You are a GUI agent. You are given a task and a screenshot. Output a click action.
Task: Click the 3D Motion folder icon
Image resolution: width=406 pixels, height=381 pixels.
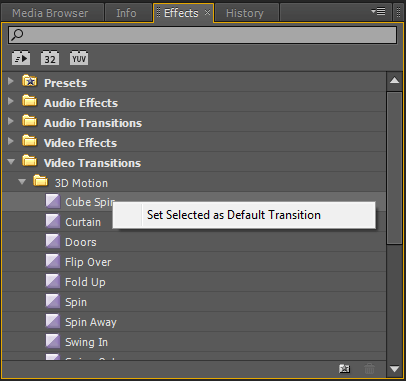(x=41, y=181)
